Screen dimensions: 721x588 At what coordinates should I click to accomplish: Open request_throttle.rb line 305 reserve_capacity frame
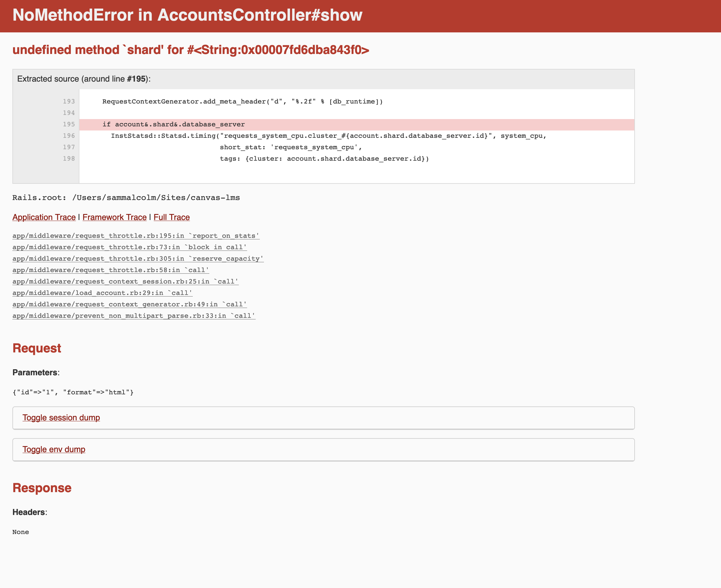[x=138, y=258]
